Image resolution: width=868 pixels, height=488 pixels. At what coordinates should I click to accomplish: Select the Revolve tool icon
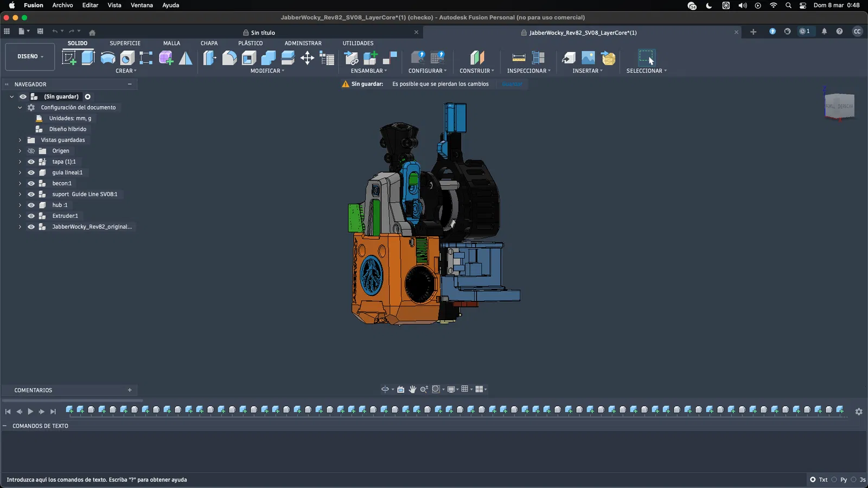(107, 57)
